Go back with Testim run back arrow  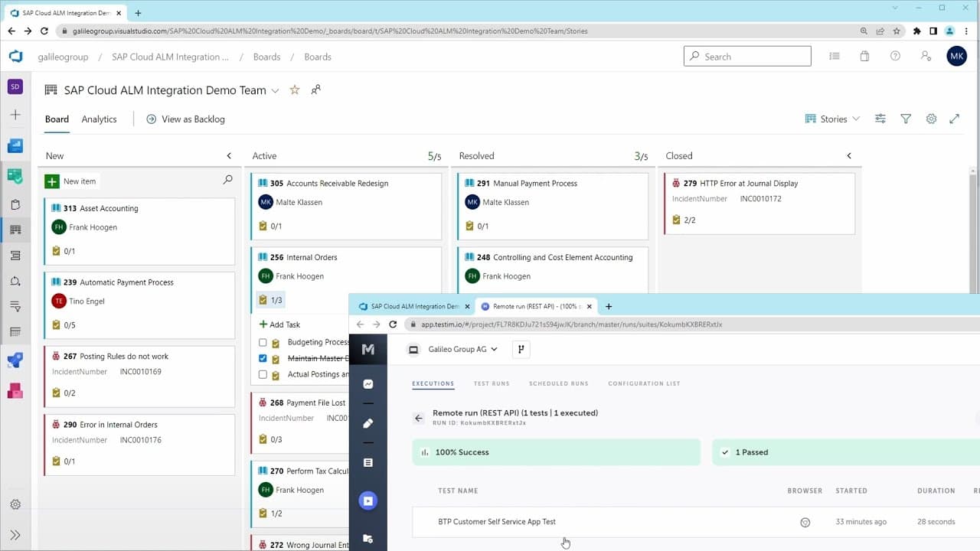[x=419, y=418]
